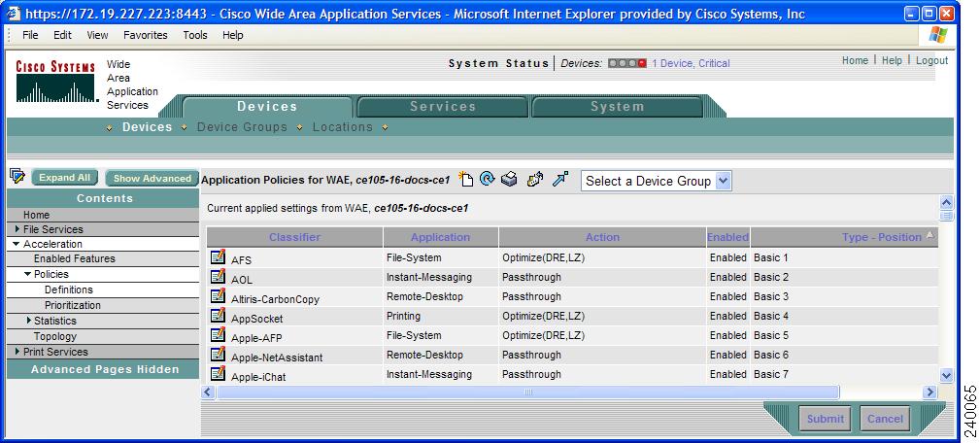Expand the File Services tree node

tap(17, 228)
